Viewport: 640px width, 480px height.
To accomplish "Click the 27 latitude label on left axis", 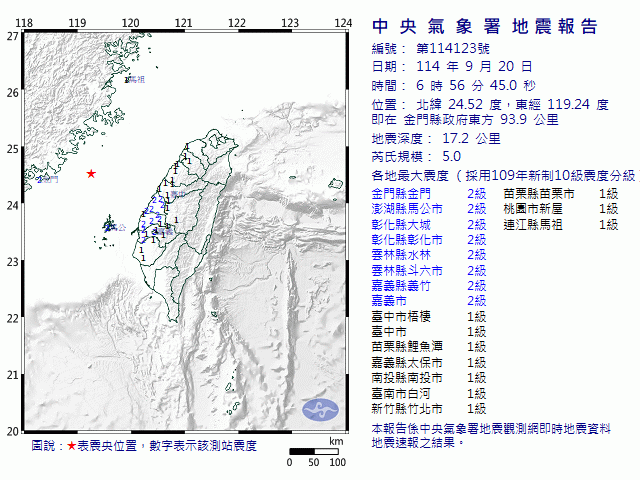I will click(x=12, y=35).
